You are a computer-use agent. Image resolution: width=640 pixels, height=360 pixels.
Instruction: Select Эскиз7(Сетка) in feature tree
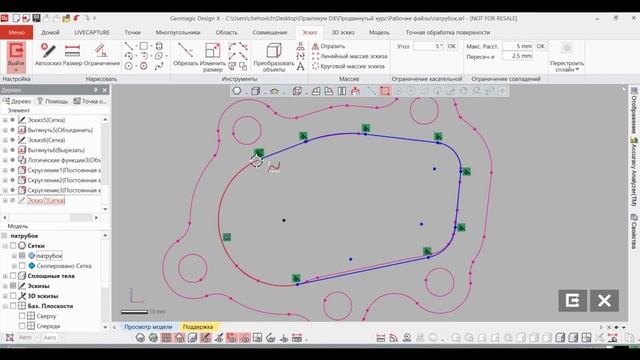[46, 200]
